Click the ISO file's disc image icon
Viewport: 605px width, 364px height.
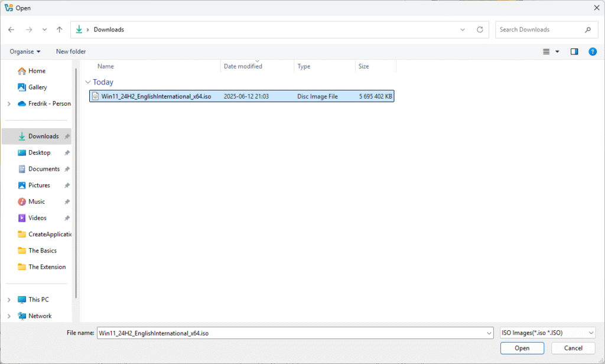95,96
